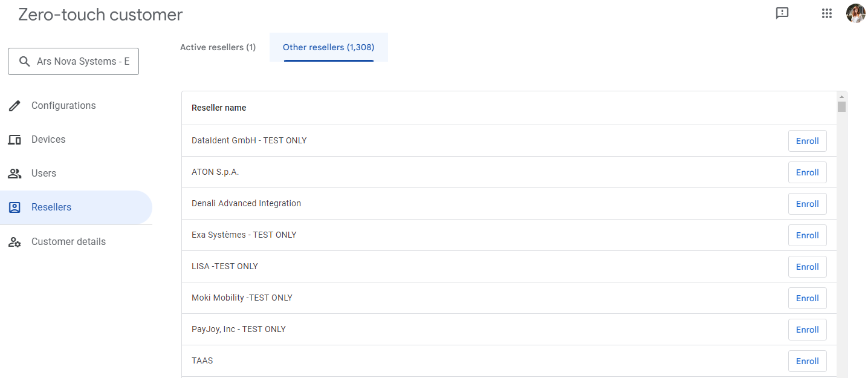Enroll the LISA test reseller
Image resolution: width=868 pixels, height=378 pixels.
[x=807, y=267]
